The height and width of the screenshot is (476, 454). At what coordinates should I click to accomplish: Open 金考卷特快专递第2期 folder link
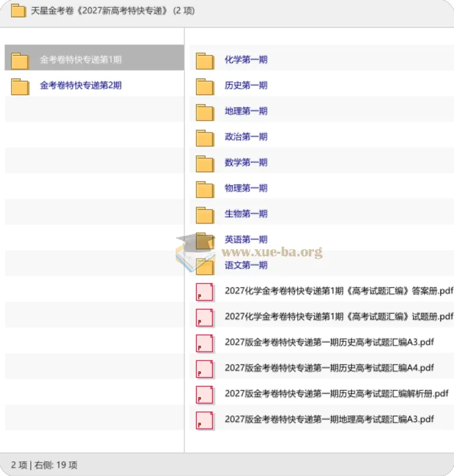80,85
